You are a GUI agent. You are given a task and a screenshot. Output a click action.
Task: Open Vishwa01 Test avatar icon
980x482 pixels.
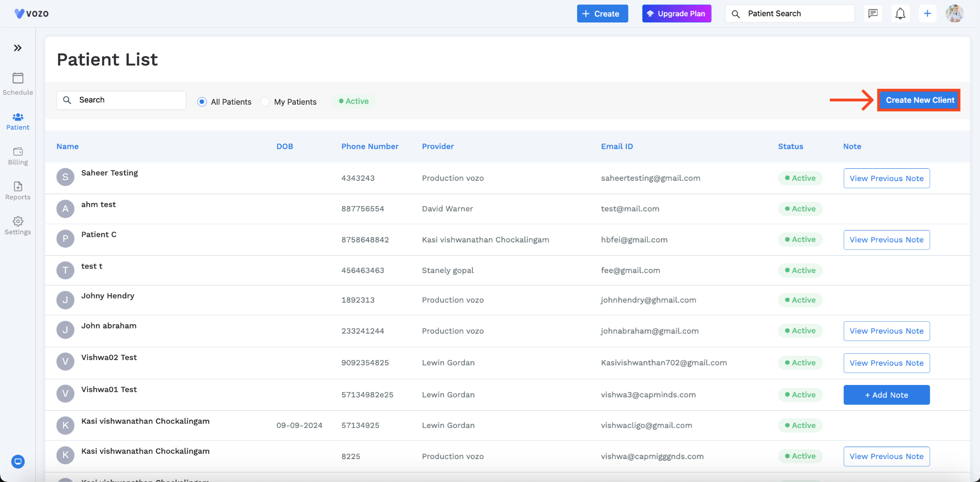66,394
